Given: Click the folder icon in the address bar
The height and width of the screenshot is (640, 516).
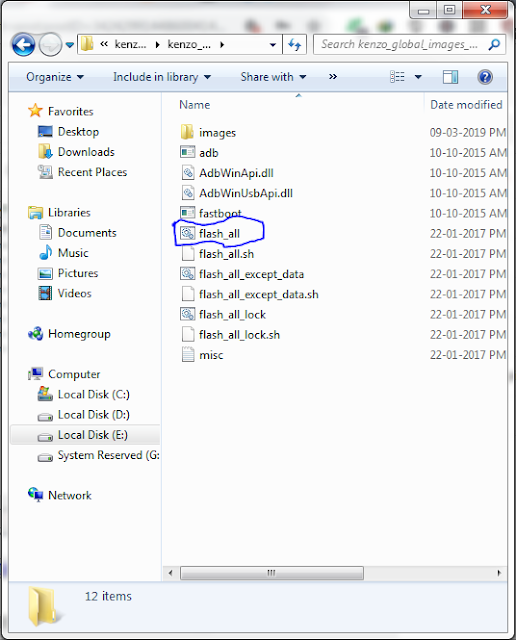Looking at the screenshot, I should (87, 44).
